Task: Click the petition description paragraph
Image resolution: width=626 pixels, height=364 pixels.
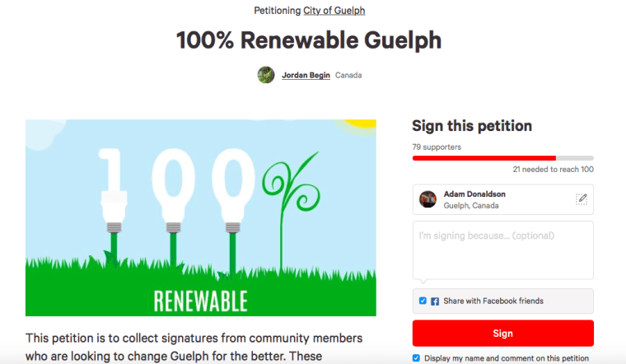Action: pos(194,348)
